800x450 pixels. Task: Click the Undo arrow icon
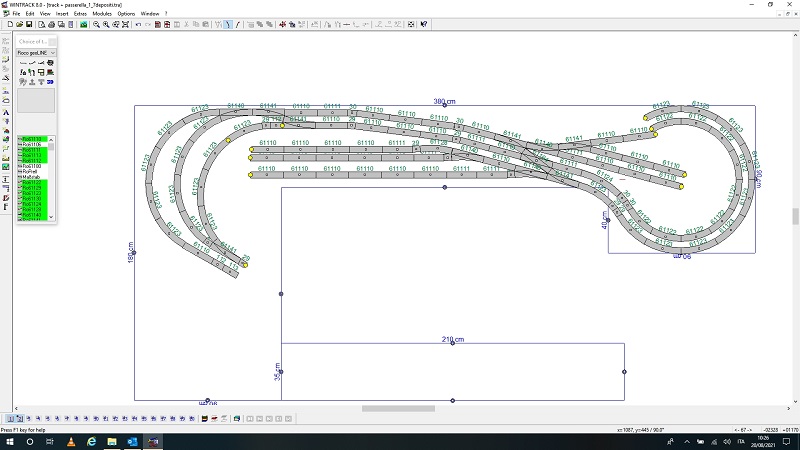tap(138, 24)
